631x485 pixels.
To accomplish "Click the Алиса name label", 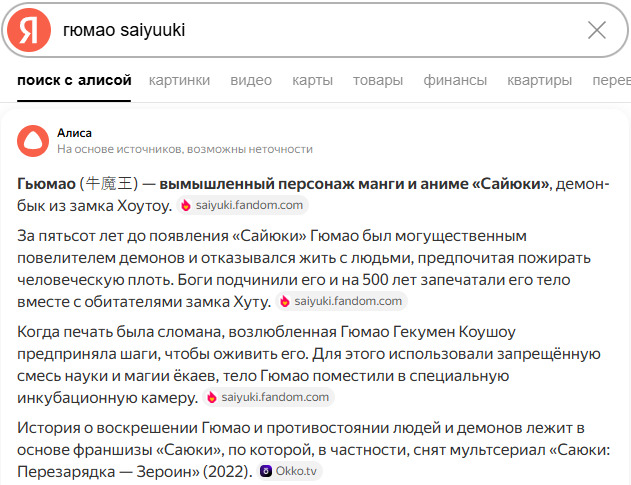I will tap(74, 132).
